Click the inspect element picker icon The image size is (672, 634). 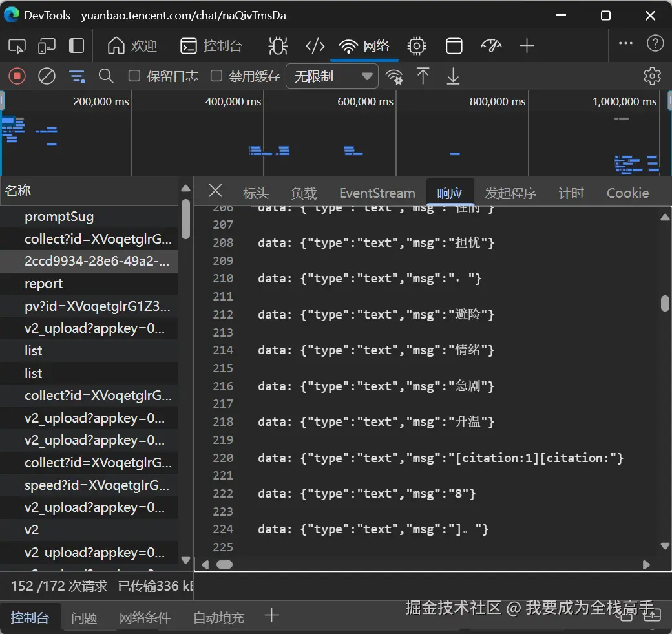point(17,46)
